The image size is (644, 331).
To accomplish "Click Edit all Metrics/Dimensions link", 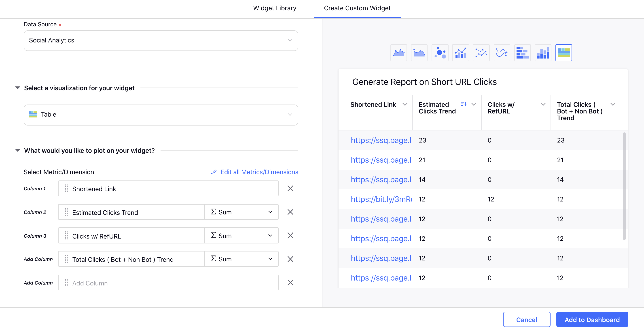I will 259,172.
